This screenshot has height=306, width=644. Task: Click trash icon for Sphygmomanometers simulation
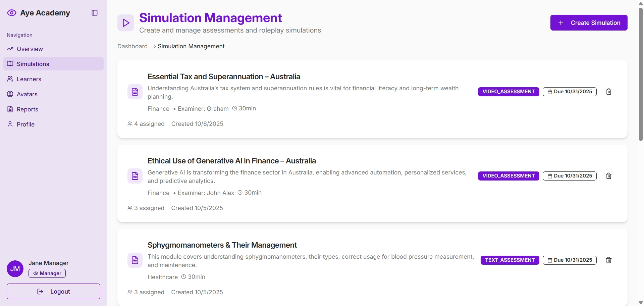[609, 260]
